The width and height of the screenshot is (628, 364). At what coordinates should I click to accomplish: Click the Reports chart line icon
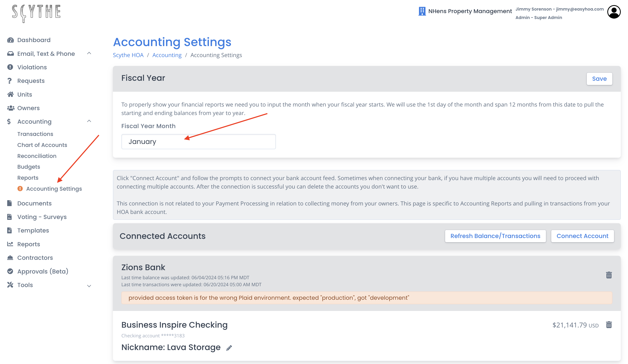point(10,244)
